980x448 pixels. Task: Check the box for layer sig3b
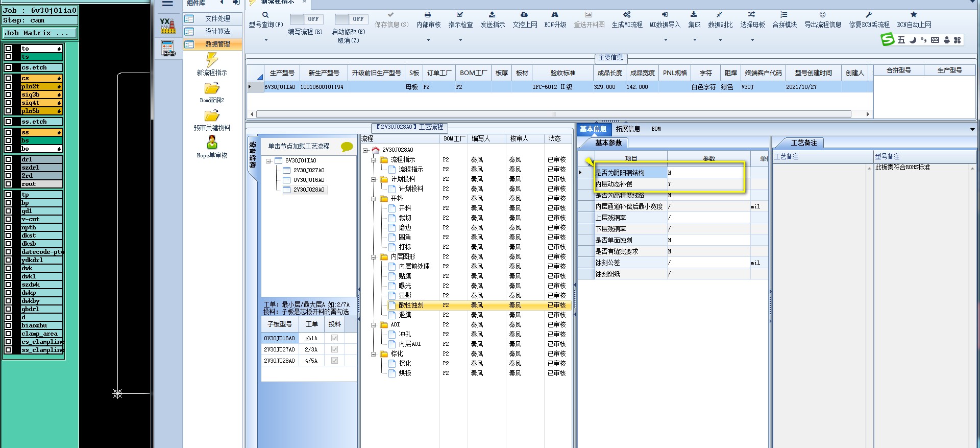pos(8,95)
